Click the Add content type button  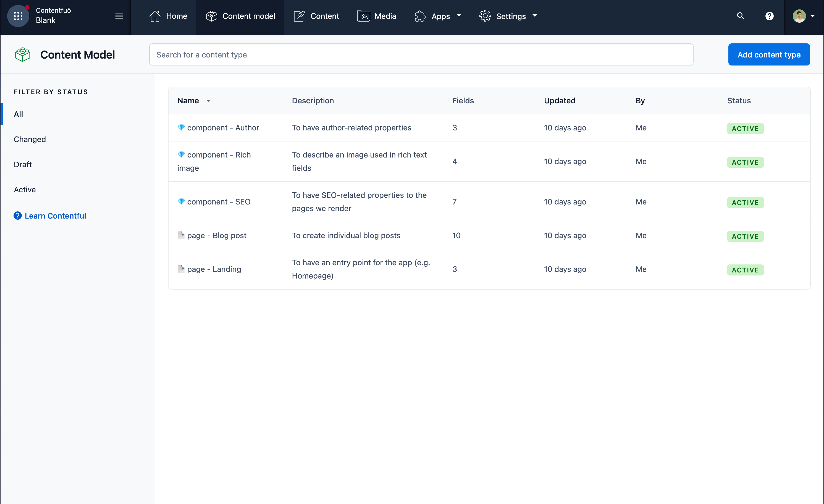769,54
